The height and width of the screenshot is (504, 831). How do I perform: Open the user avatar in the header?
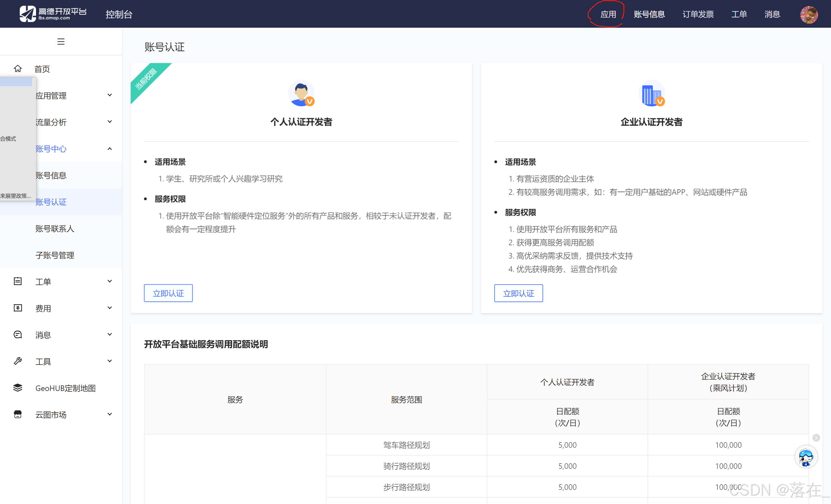coord(809,14)
